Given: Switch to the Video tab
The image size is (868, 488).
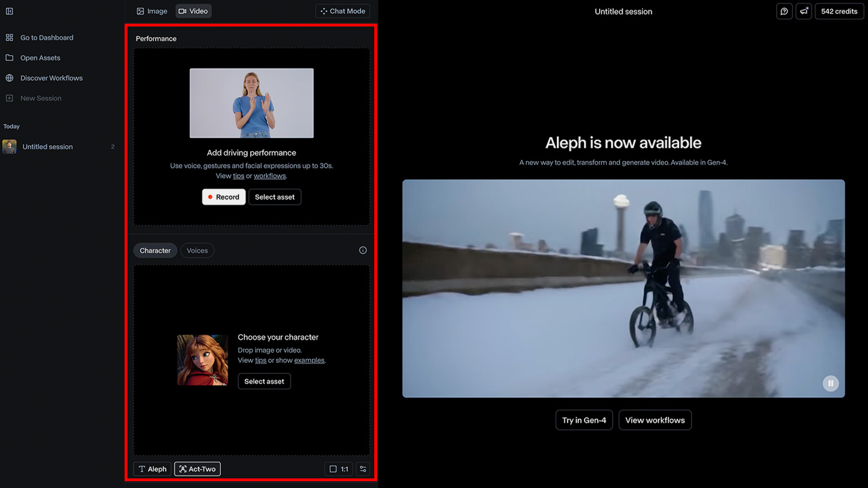Looking at the screenshot, I should [193, 11].
